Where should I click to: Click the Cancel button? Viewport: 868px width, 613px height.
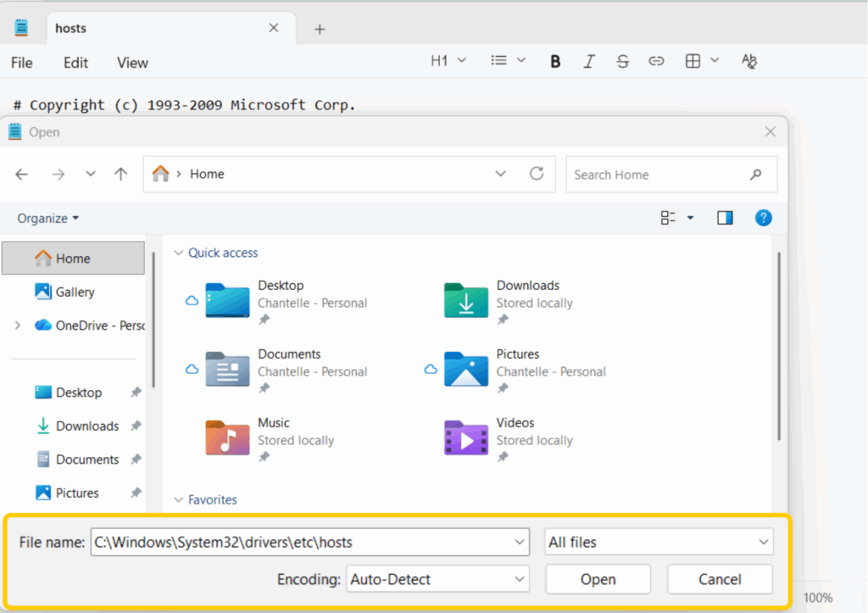point(720,579)
